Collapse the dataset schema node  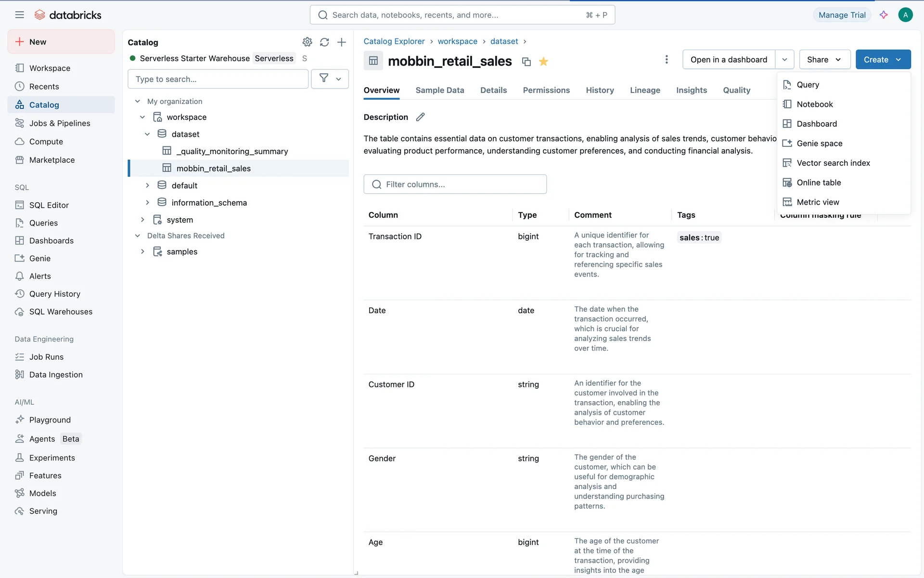(147, 134)
